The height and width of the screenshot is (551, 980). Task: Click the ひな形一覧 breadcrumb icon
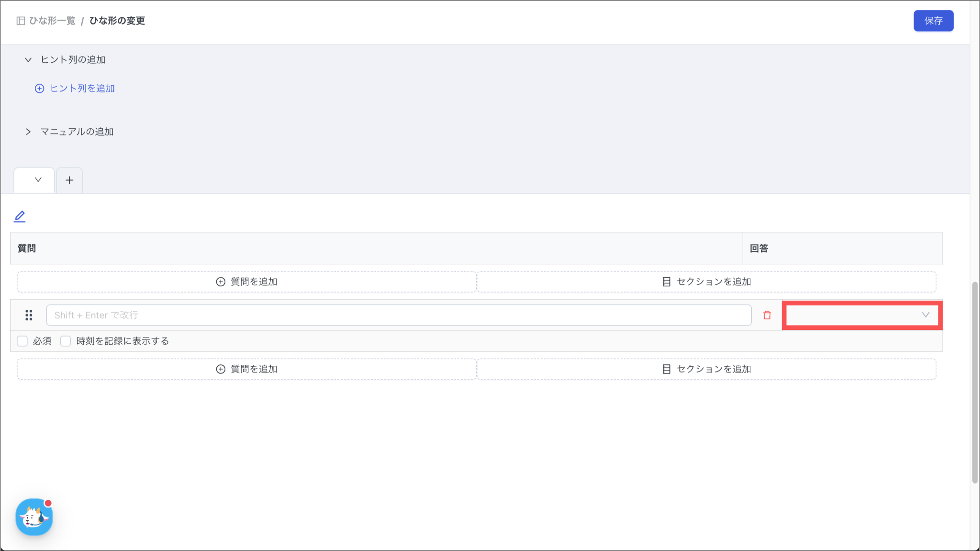point(21,21)
